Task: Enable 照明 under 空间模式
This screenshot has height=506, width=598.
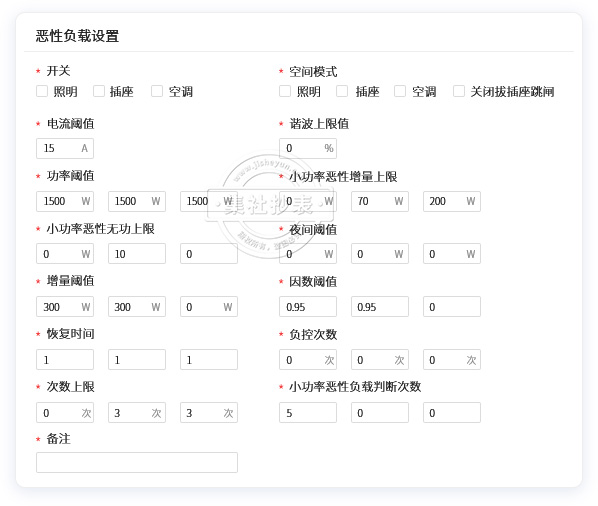Action: click(285, 91)
